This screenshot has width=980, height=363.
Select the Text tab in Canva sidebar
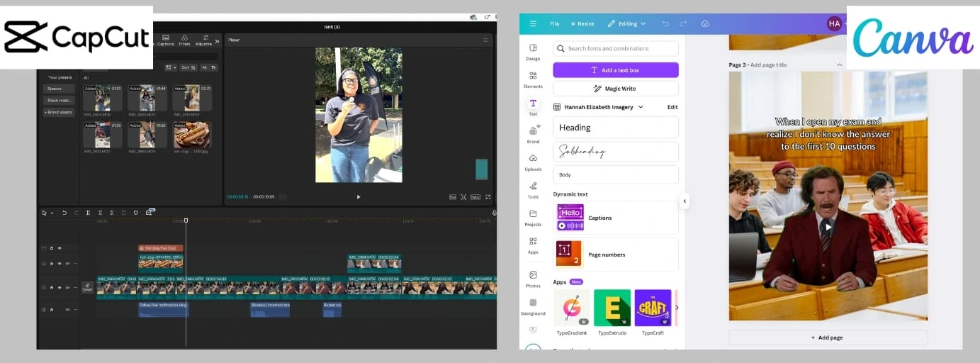click(x=533, y=107)
